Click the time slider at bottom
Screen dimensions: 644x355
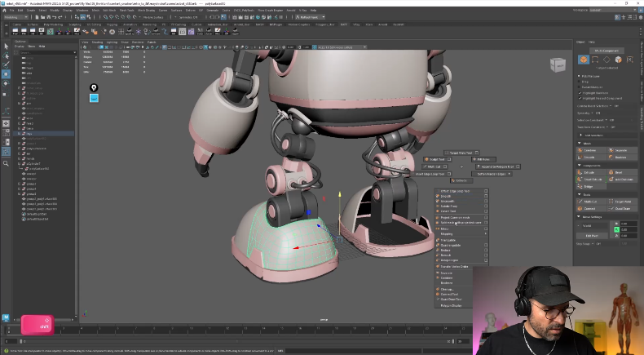coord(238,331)
